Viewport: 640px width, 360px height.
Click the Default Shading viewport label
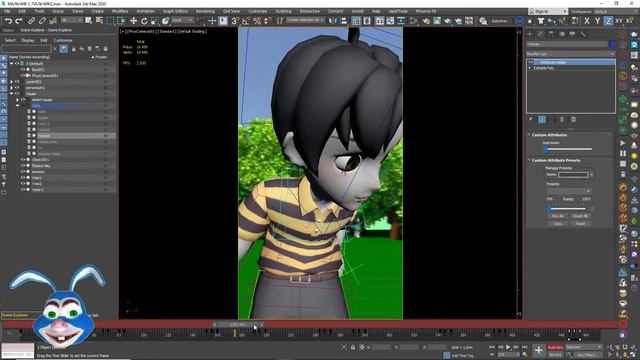tap(192, 31)
